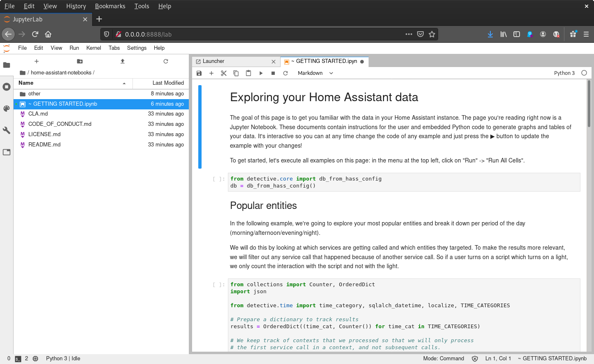Select GETTING STARTED.ipynb file

pyautogui.click(x=101, y=104)
